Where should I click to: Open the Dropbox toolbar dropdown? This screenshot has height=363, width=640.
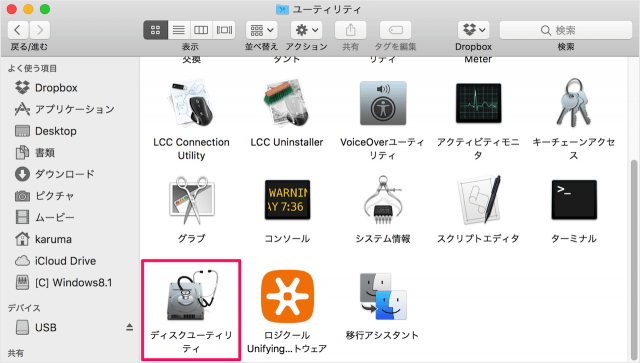[x=473, y=30]
